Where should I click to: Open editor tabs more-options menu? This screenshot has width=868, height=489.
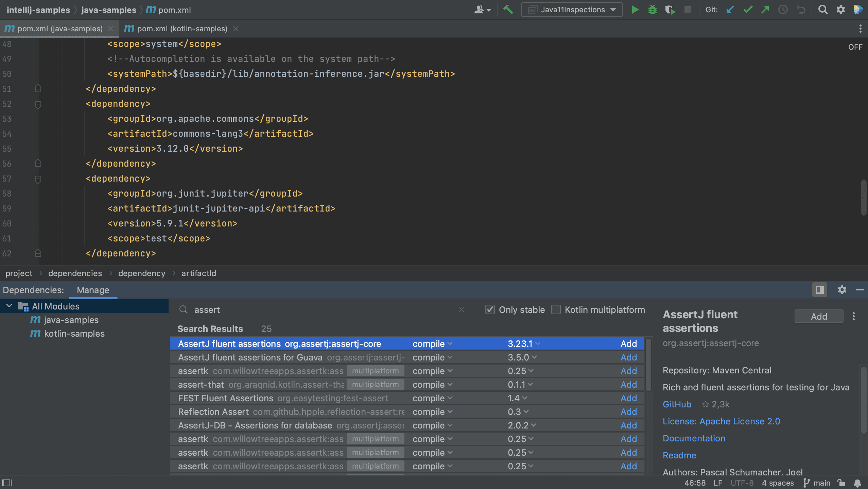click(x=860, y=29)
